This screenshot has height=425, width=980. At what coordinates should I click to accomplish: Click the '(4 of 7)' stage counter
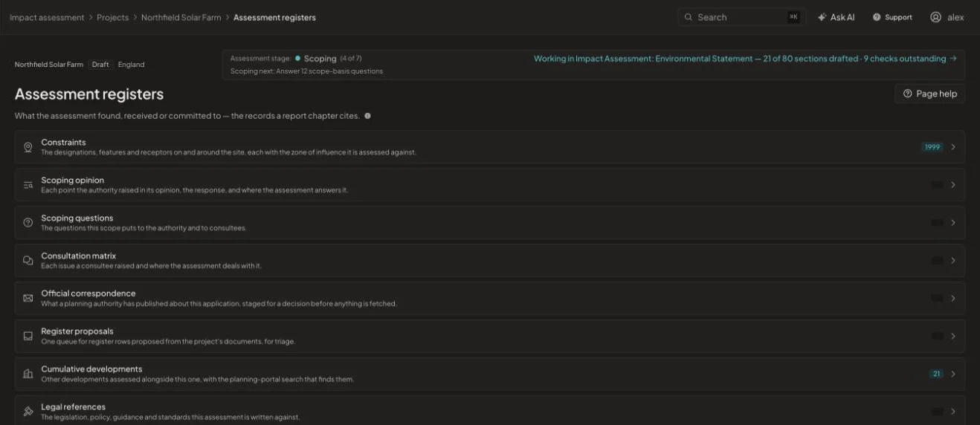[x=351, y=59]
